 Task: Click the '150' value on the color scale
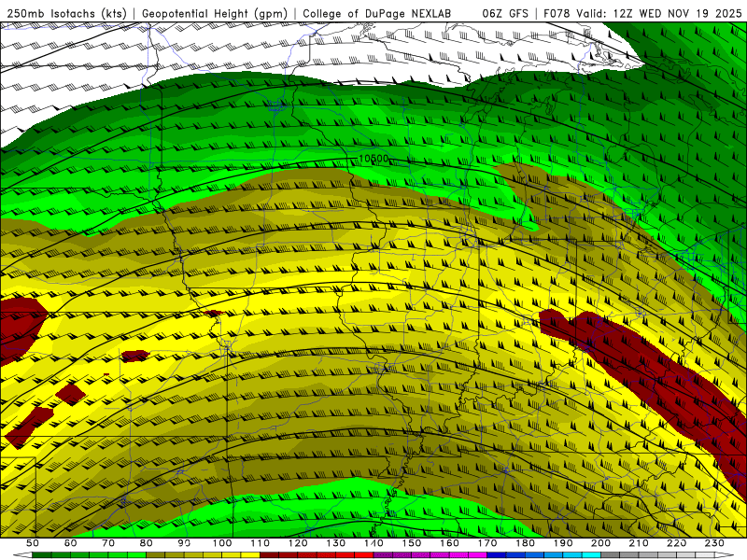click(x=412, y=543)
